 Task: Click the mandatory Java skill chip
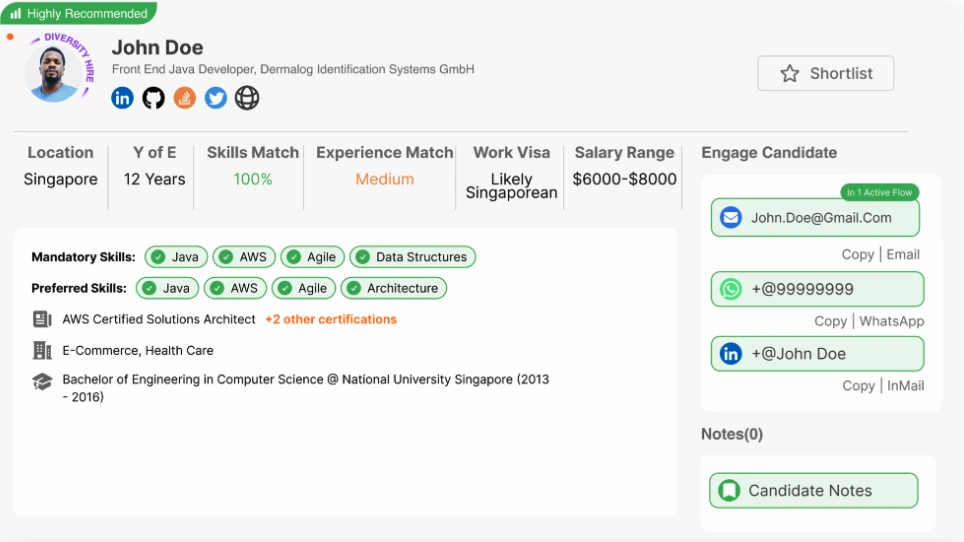(x=176, y=257)
